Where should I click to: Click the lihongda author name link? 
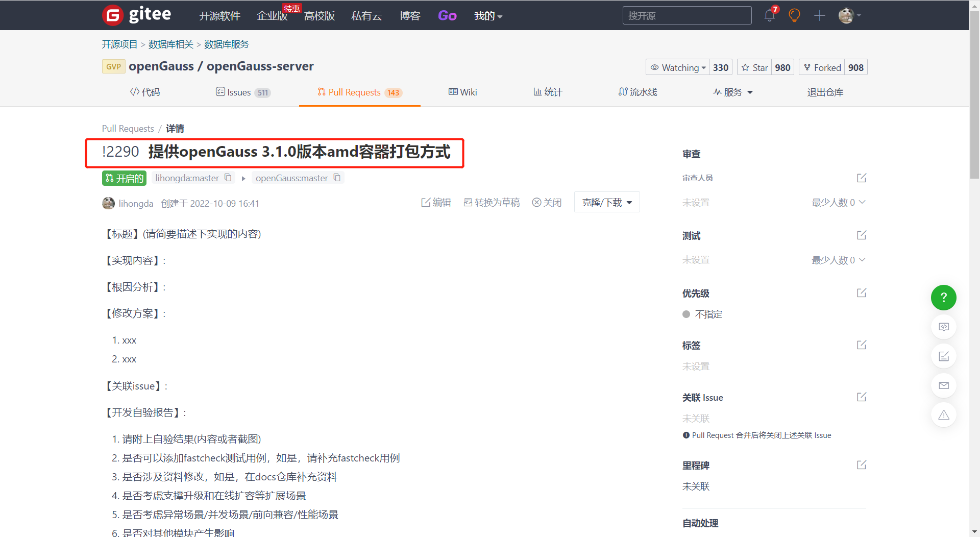pos(136,203)
